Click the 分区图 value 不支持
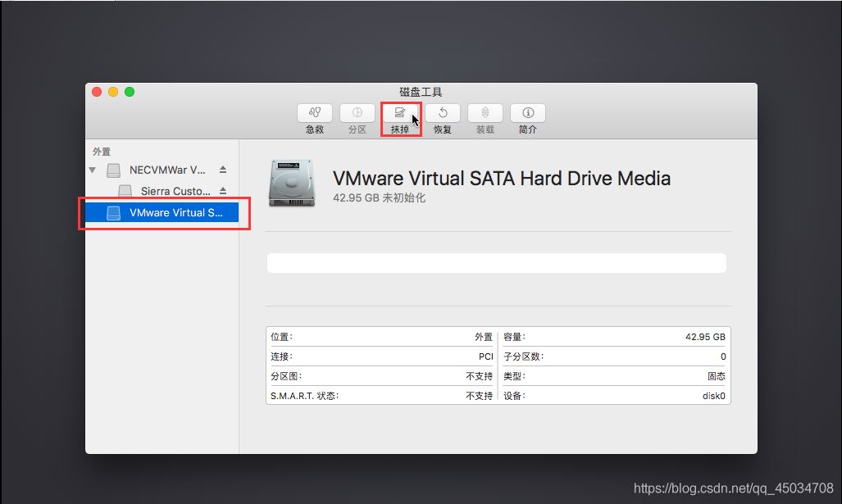Screen dimensions: 842x504 point(479,376)
